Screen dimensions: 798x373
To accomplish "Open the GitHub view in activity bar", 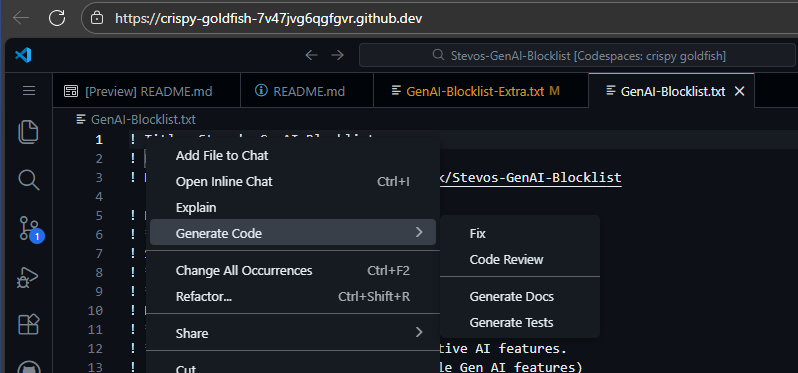I will click(x=28, y=367).
